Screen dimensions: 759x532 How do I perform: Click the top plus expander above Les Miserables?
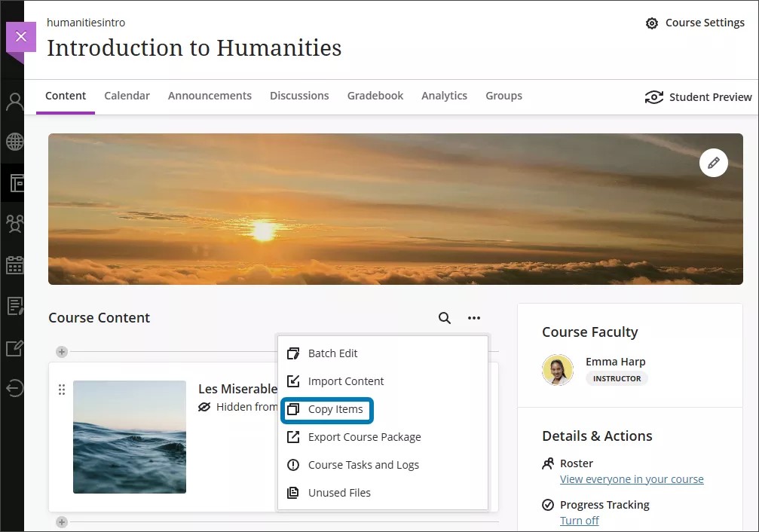point(61,351)
